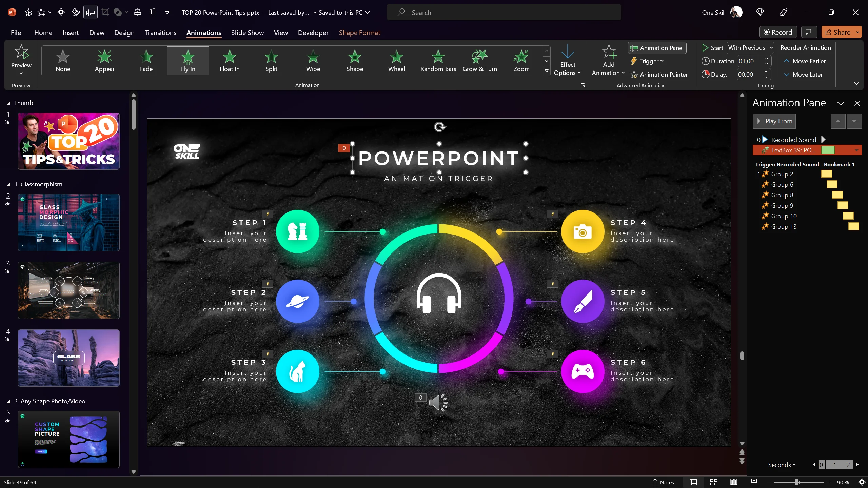Screen dimensions: 868x488
Task: Select slide 4 Glass Morphic thumbnail
Action: (x=69, y=358)
